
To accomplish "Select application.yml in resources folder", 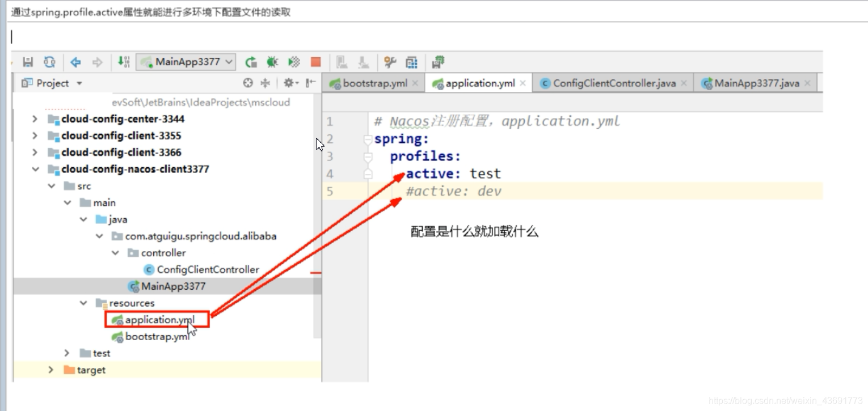I will click(159, 320).
